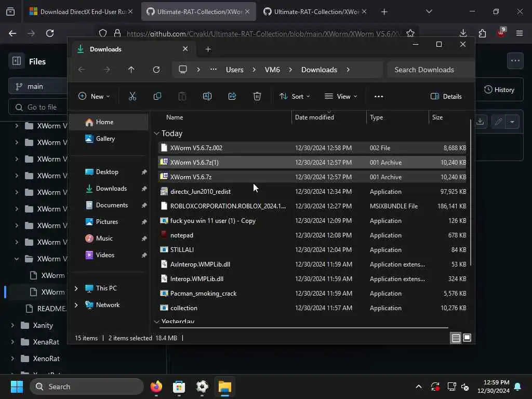The height and width of the screenshot is (399, 532).
Task: Click the Windows taskbar Search box
Action: coord(87,387)
